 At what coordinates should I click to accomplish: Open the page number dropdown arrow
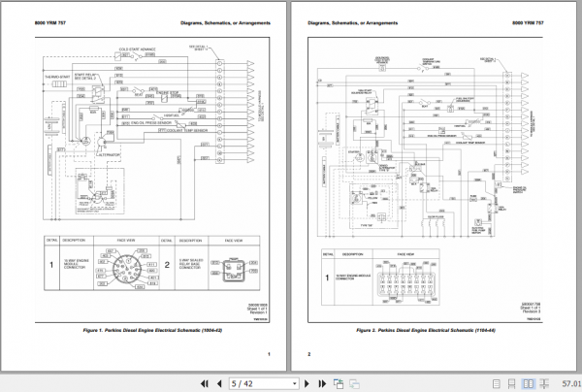[294, 383]
